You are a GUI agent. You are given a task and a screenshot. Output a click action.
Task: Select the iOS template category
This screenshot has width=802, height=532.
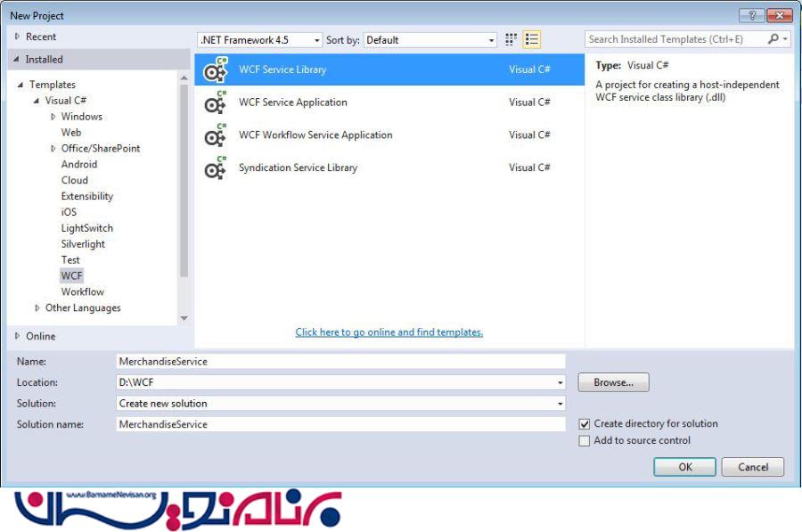point(69,212)
